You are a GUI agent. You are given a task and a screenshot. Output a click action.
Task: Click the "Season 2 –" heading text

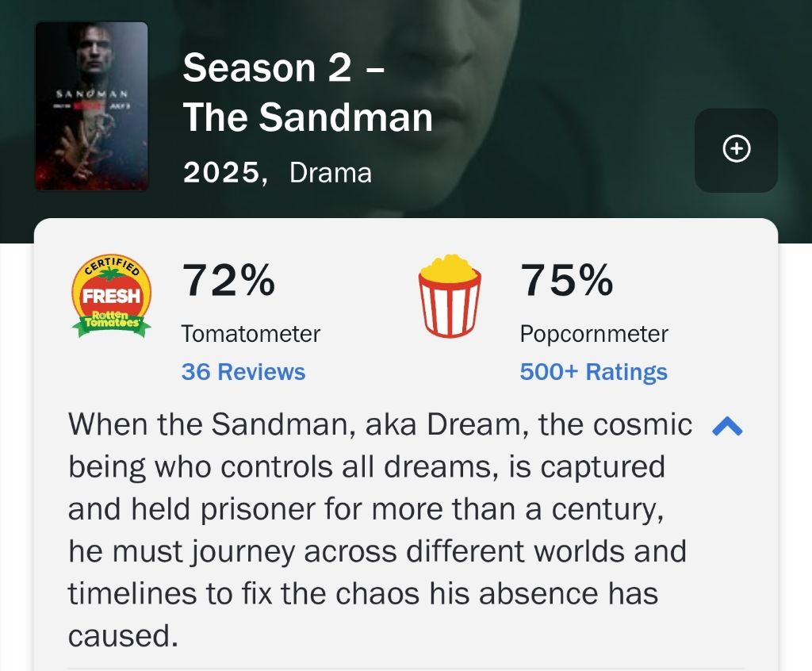[284, 68]
